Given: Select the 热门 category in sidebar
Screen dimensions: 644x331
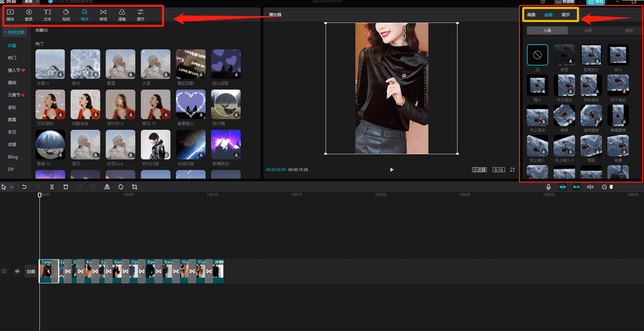Looking at the screenshot, I should [x=12, y=58].
